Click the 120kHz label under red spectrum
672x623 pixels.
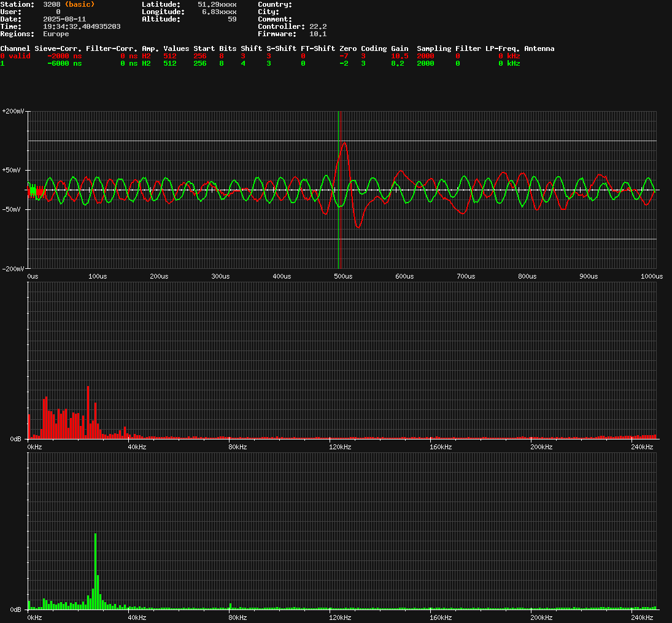(339, 447)
